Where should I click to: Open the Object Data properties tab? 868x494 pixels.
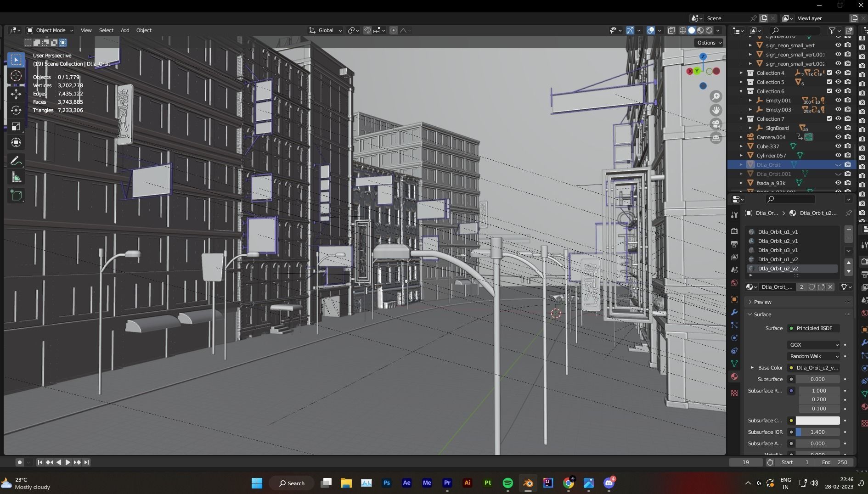tap(734, 364)
